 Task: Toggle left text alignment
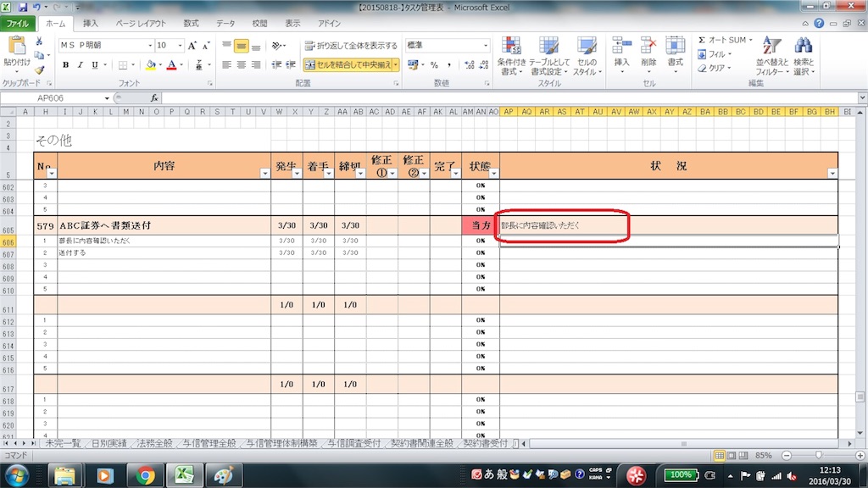tap(226, 64)
